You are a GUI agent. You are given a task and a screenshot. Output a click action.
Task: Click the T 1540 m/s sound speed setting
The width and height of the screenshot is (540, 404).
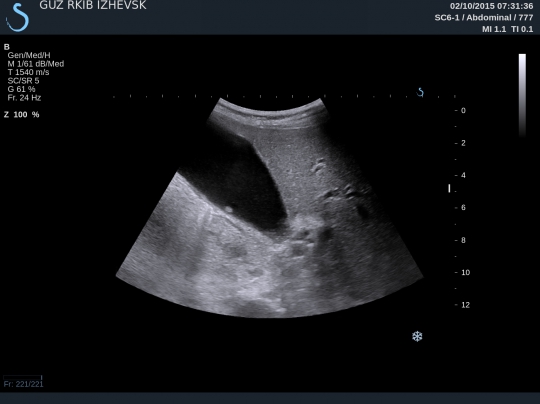coord(28,72)
